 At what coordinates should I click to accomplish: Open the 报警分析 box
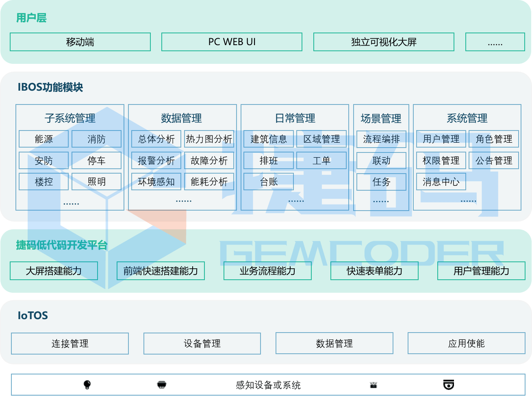[x=156, y=161]
